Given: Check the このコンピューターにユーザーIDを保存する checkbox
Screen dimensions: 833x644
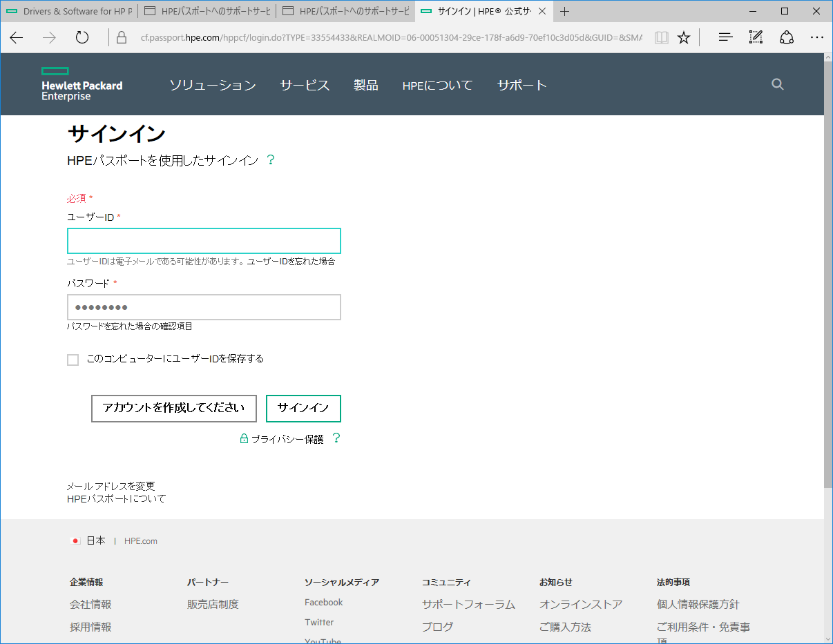Looking at the screenshot, I should tap(73, 360).
